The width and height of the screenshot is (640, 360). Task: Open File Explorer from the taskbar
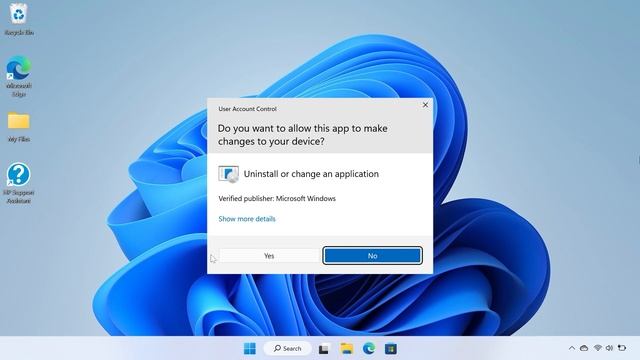(x=347, y=349)
